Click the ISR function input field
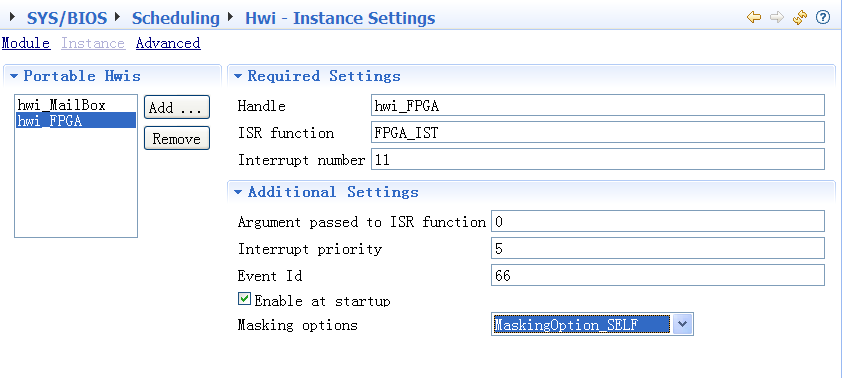The height and width of the screenshot is (378, 842). [598, 132]
